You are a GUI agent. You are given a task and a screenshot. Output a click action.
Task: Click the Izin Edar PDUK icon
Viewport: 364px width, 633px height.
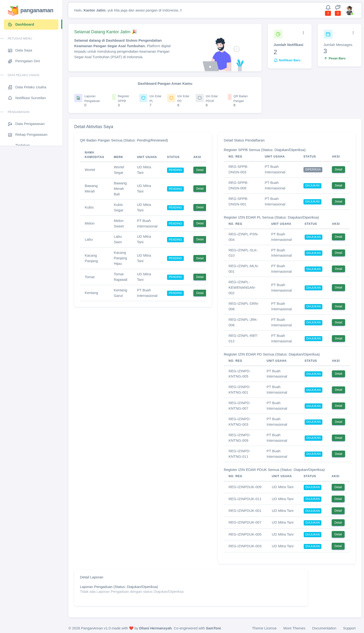click(200, 98)
